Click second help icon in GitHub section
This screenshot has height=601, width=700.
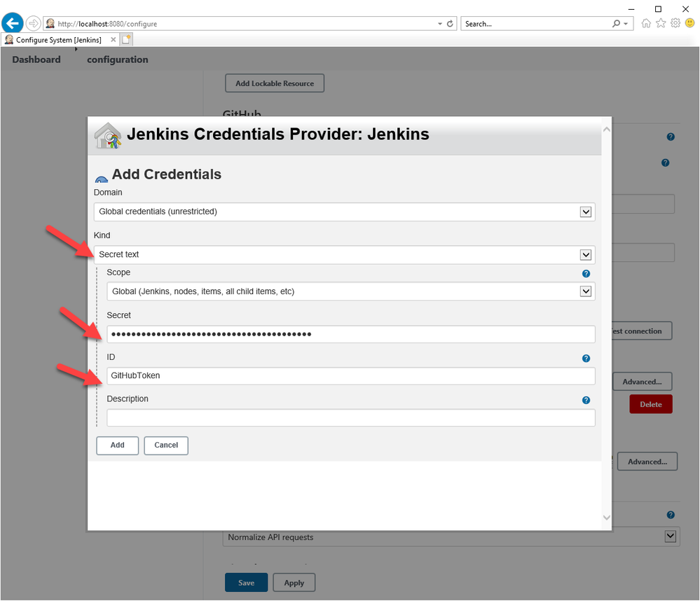(x=665, y=163)
